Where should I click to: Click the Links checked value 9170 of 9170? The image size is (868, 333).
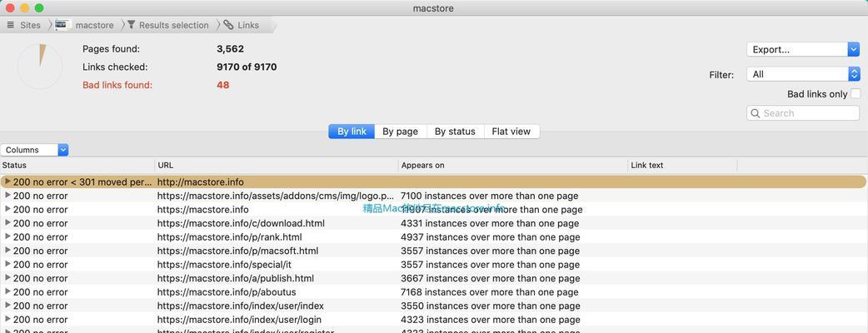tap(247, 67)
